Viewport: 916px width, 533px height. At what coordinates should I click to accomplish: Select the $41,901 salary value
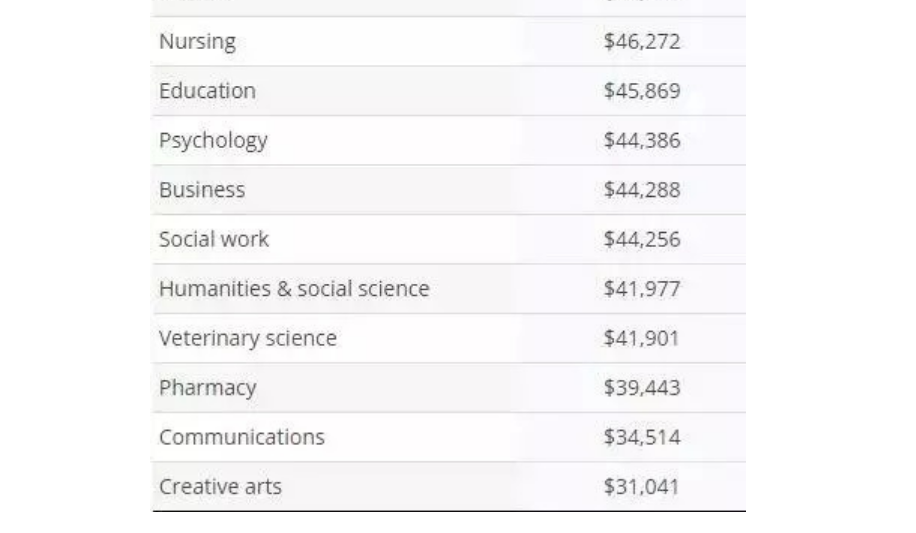pyautogui.click(x=641, y=338)
